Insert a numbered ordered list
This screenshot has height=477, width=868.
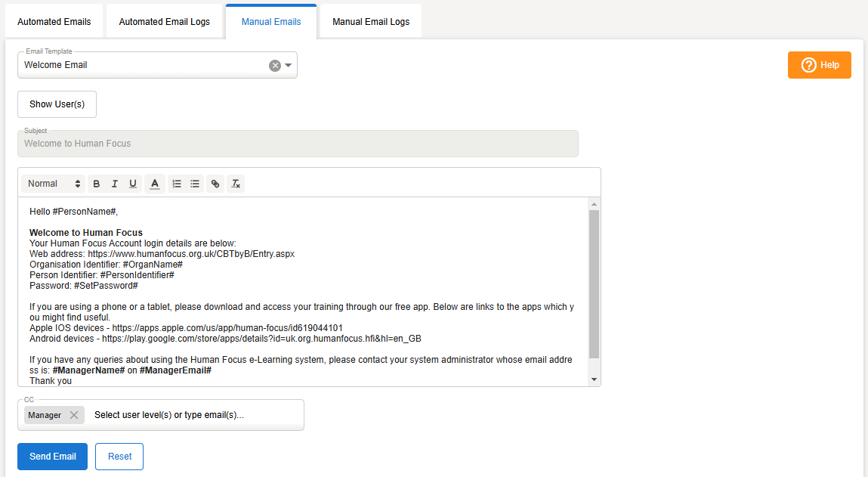(x=177, y=184)
